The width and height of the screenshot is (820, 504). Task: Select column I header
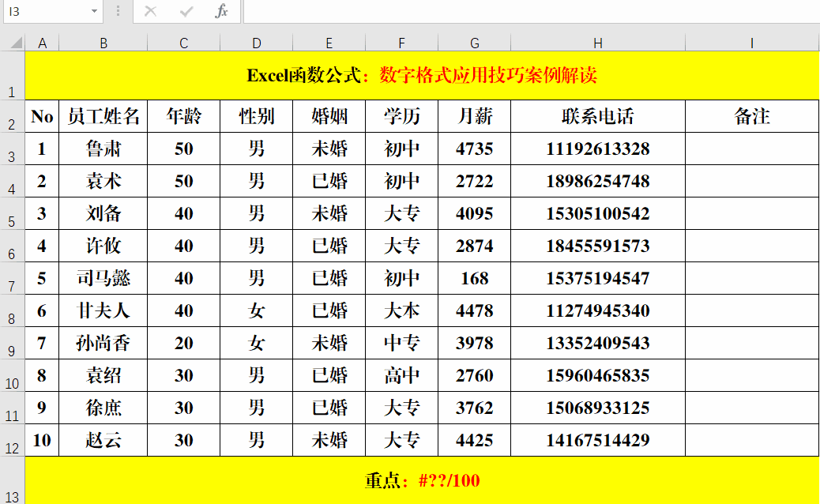[x=752, y=43]
